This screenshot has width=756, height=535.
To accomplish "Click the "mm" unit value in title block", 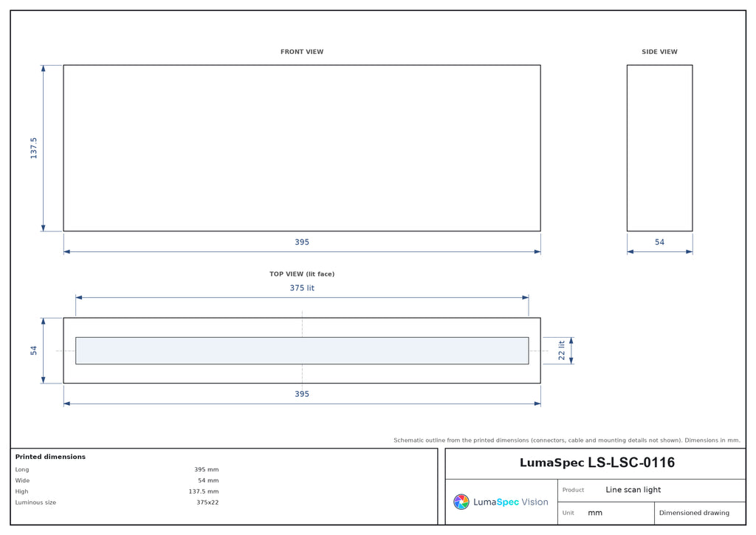I will (595, 513).
